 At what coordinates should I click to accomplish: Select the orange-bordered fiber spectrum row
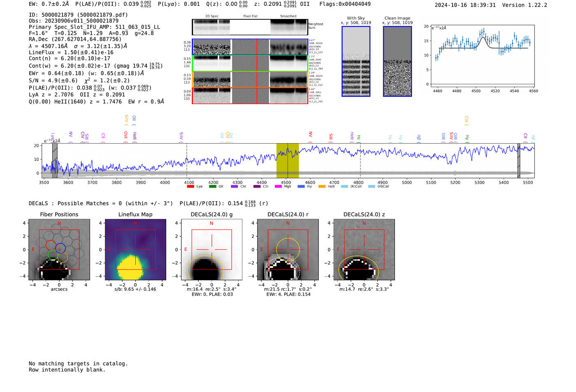coord(250,79)
